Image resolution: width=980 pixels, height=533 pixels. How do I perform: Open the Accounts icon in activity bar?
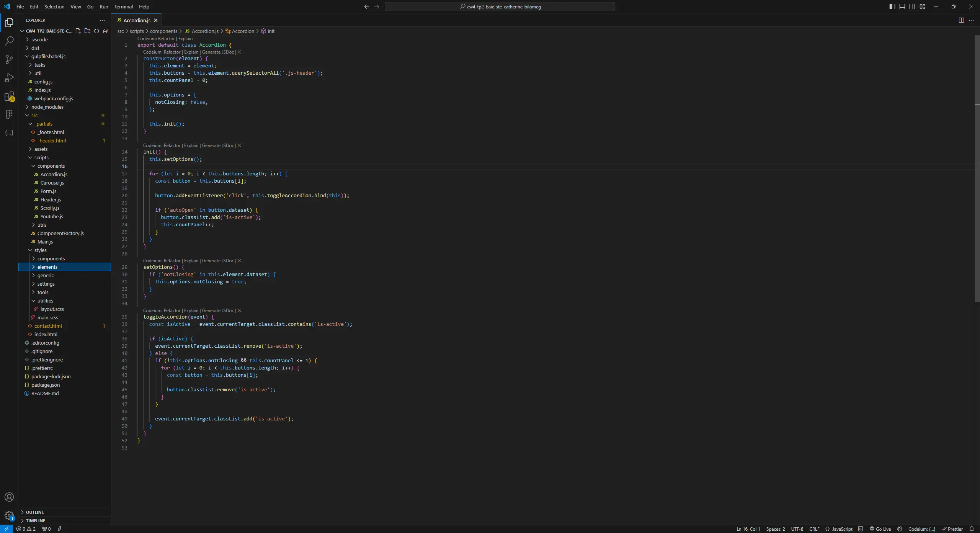coord(9,497)
